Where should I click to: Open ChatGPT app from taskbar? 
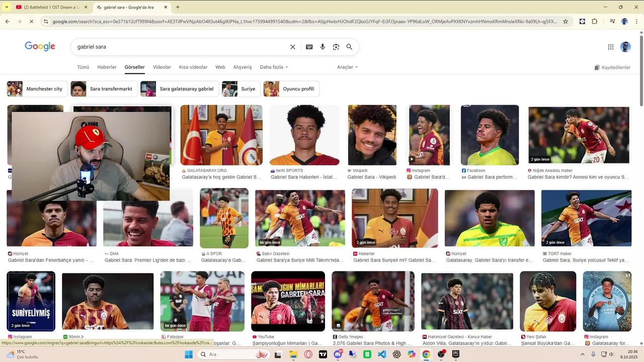click(396, 354)
